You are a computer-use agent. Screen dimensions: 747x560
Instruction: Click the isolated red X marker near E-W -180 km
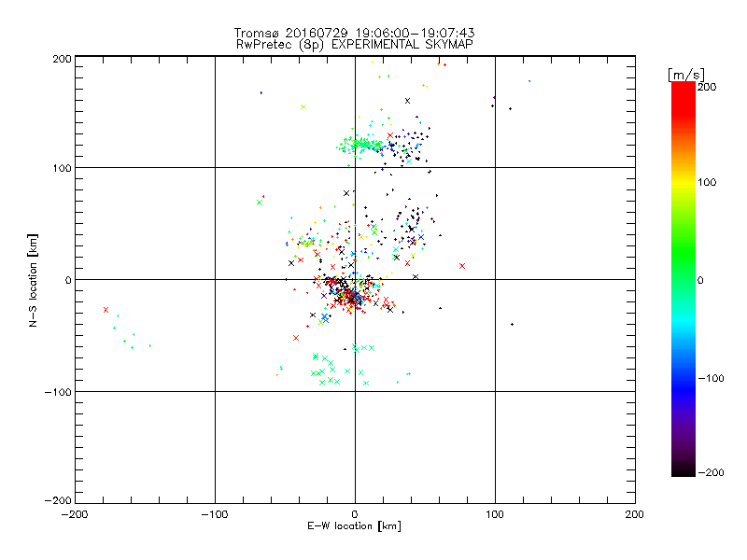106,310
